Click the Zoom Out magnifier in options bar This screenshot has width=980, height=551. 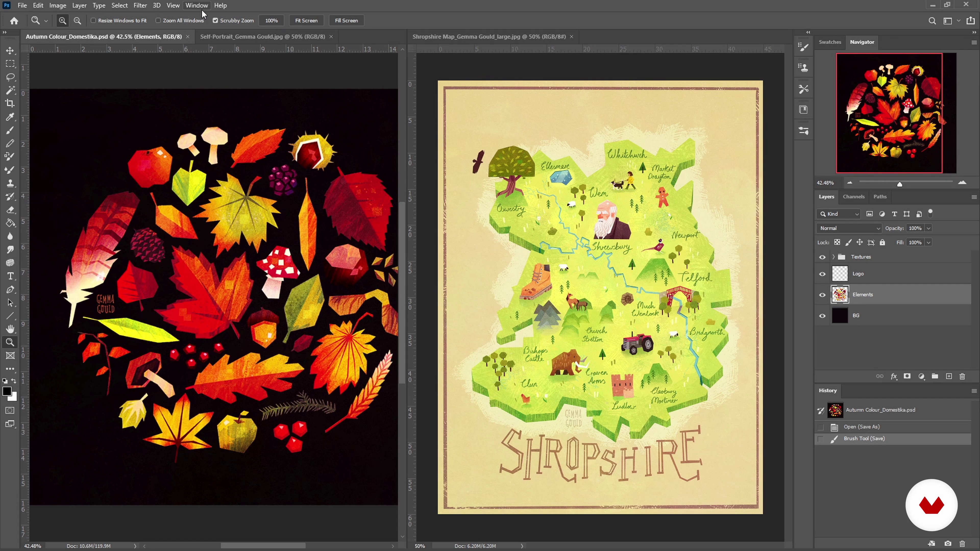[x=77, y=20]
